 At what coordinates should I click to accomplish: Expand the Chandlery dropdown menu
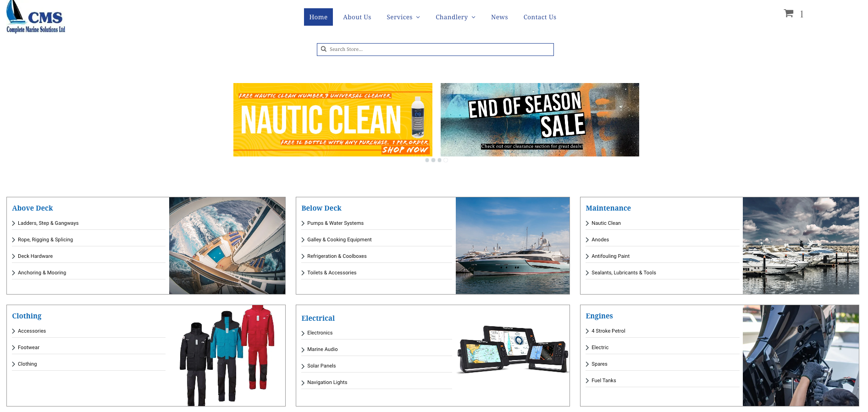pyautogui.click(x=455, y=17)
